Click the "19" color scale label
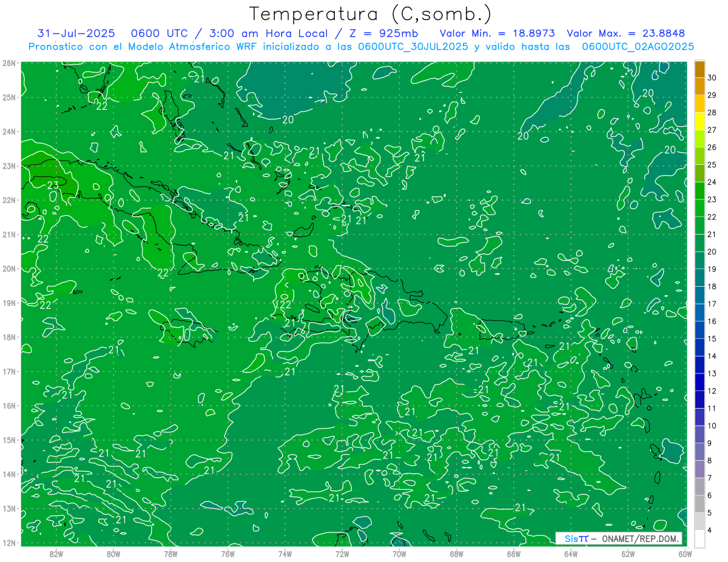This screenshot has width=728, height=562. 712,269
